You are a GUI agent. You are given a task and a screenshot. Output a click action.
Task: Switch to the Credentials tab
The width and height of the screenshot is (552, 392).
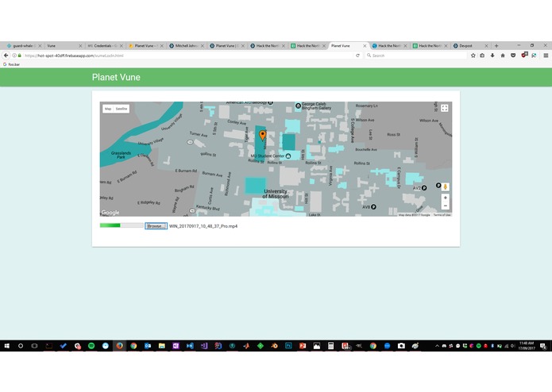point(104,46)
